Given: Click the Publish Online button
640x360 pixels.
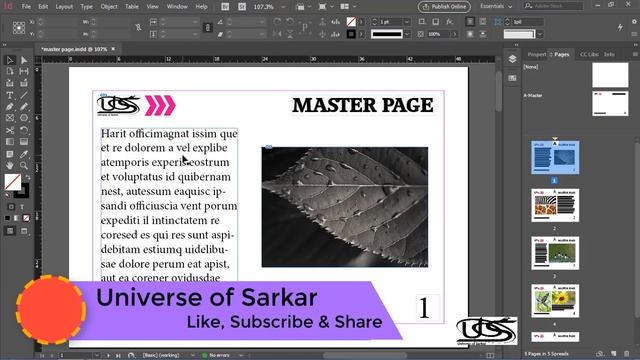Looking at the screenshot, I should tap(444, 7).
